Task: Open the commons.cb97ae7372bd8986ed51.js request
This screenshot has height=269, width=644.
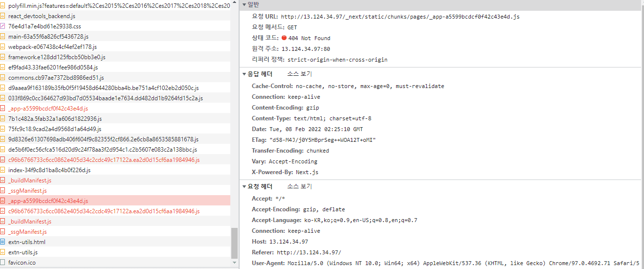Action: 56,78
